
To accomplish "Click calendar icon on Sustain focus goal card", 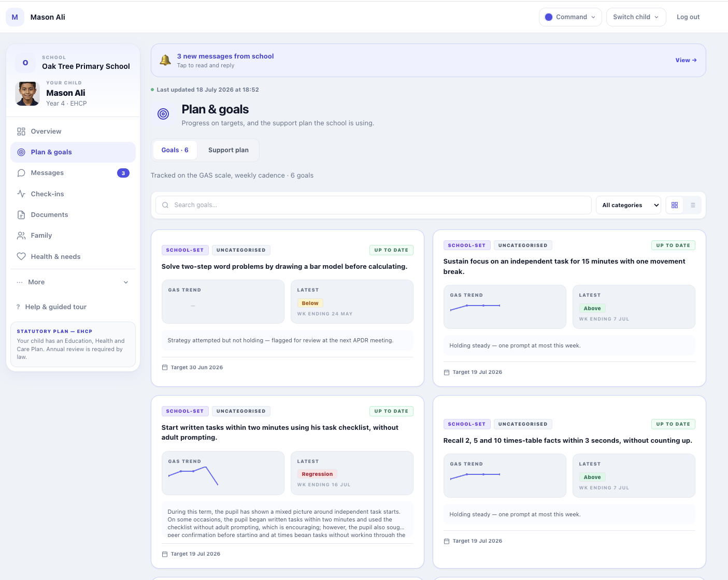I will click(x=447, y=372).
